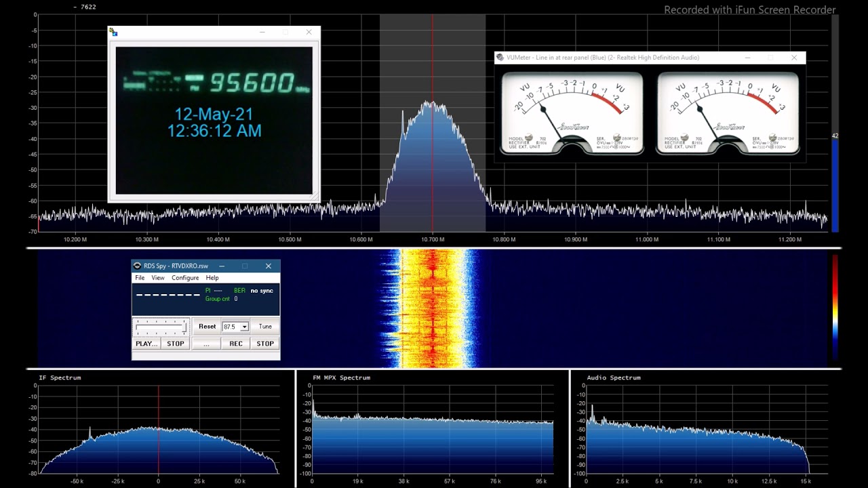The height and width of the screenshot is (488, 868).
Task: Click the "12:36:12 AM" time text
Action: [214, 131]
